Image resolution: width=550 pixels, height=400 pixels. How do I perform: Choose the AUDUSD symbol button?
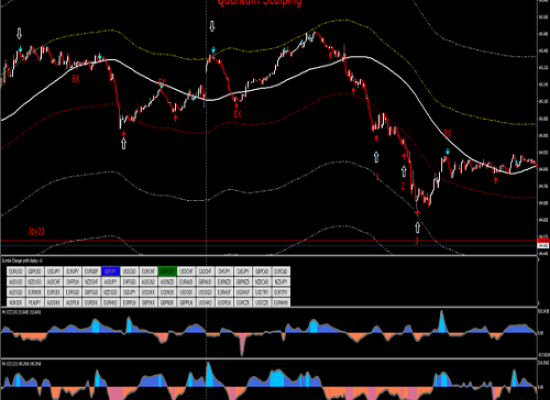[x=16, y=281]
